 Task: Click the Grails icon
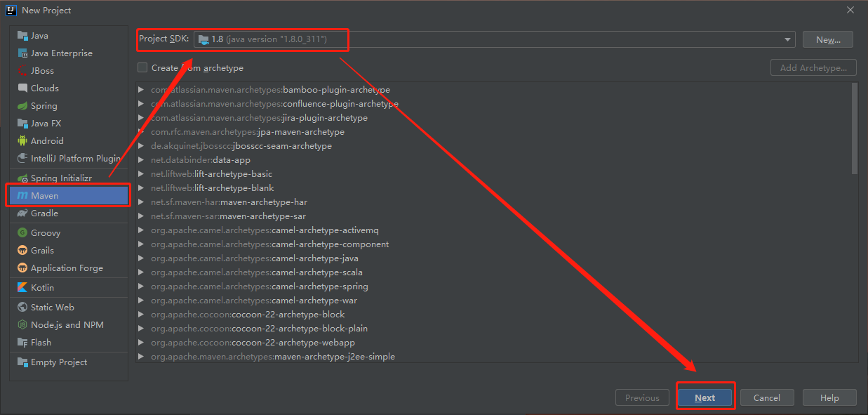(22, 250)
